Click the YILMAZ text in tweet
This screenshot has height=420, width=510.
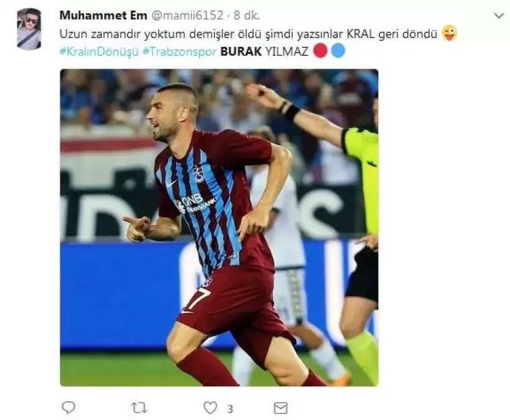point(287,52)
